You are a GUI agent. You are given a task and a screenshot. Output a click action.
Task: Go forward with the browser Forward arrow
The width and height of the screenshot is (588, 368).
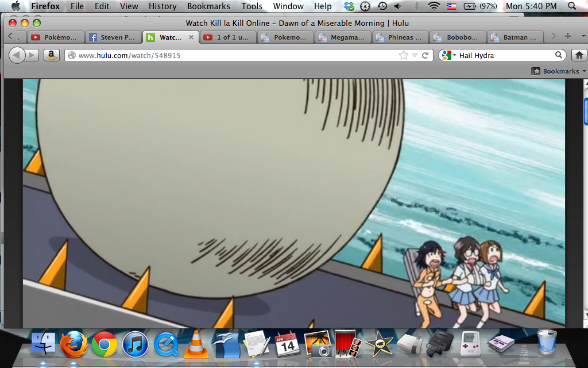tap(32, 55)
